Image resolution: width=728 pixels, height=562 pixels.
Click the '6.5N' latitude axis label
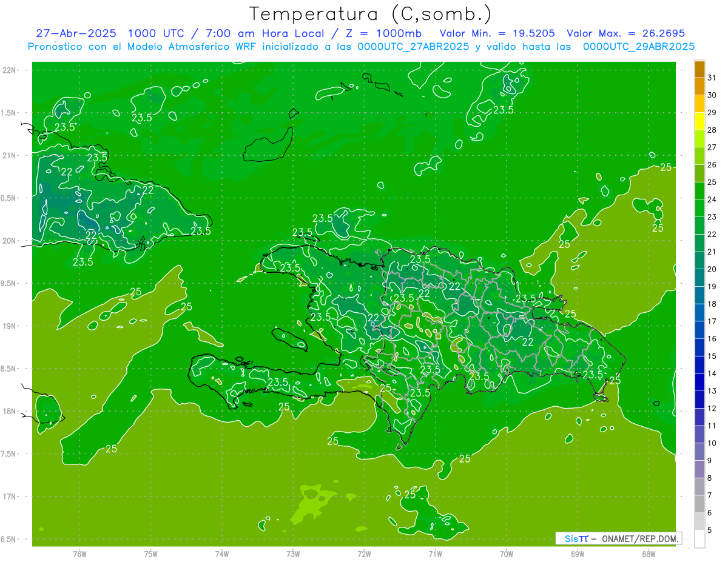(9, 539)
